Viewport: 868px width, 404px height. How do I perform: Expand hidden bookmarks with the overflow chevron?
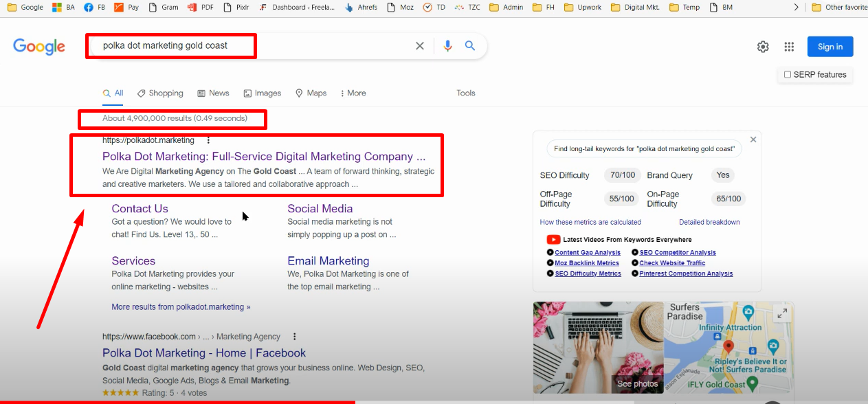pos(795,8)
